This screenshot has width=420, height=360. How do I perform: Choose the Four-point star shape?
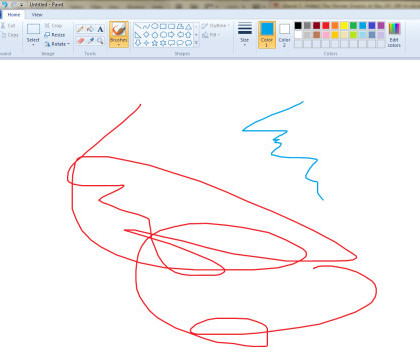[146, 43]
